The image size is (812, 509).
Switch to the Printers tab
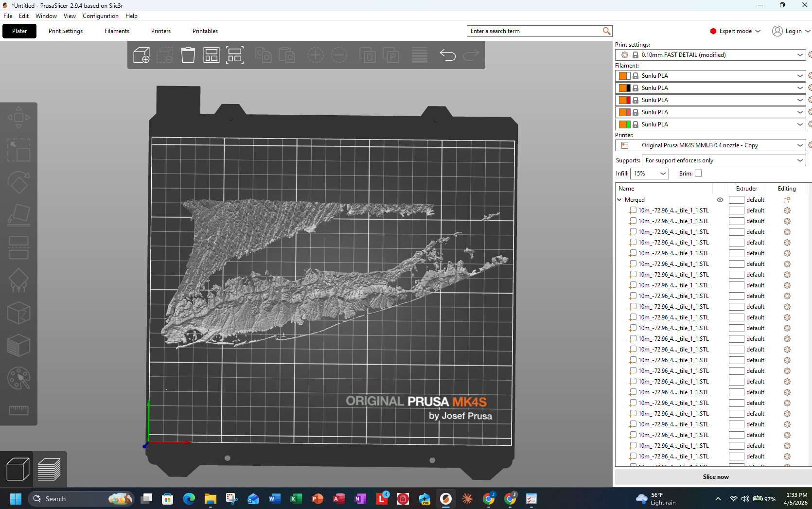[161, 31]
